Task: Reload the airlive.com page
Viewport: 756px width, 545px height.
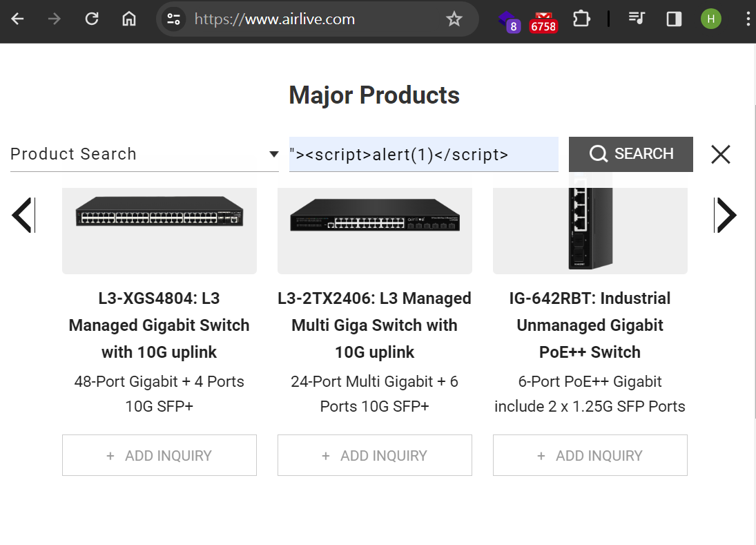Action: tap(92, 19)
